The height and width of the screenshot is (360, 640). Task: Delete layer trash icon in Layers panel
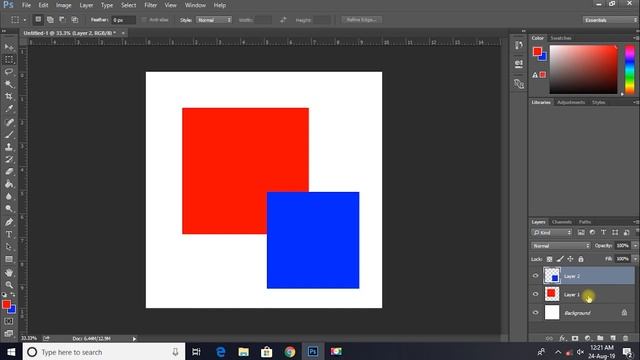point(626,338)
